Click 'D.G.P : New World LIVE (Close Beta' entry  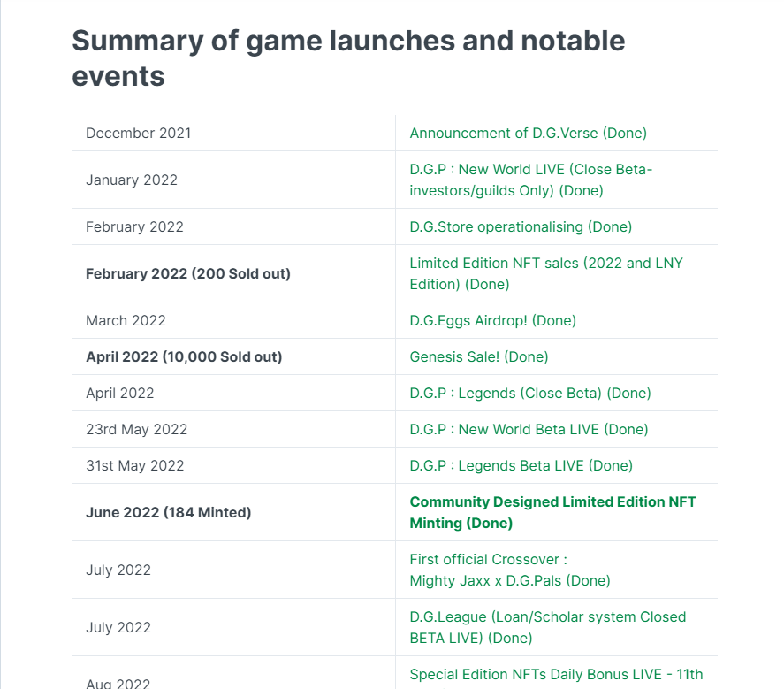click(530, 170)
